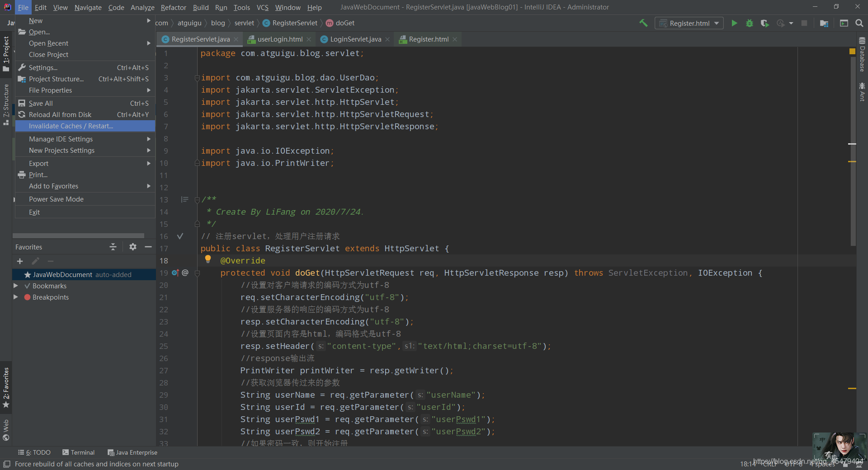This screenshot has width=868, height=470.
Task: Toggle the Web side panel
Action: (6, 430)
